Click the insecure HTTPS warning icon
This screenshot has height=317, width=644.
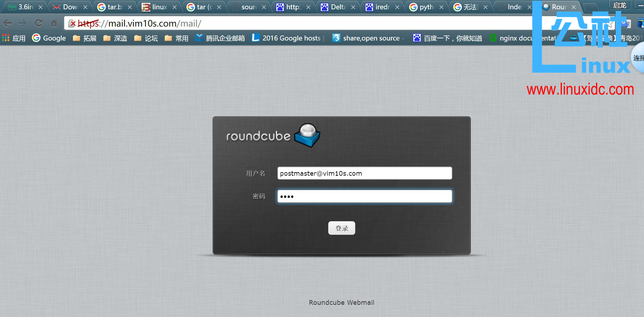tap(72, 24)
